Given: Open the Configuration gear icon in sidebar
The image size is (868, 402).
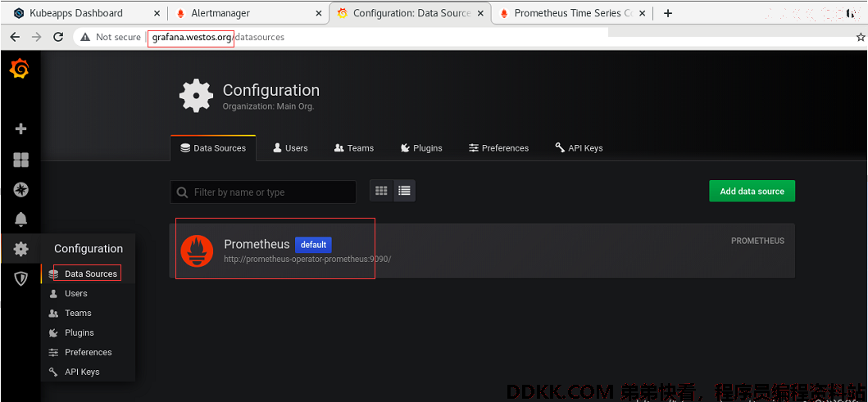Looking at the screenshot, I should point(20,250).
